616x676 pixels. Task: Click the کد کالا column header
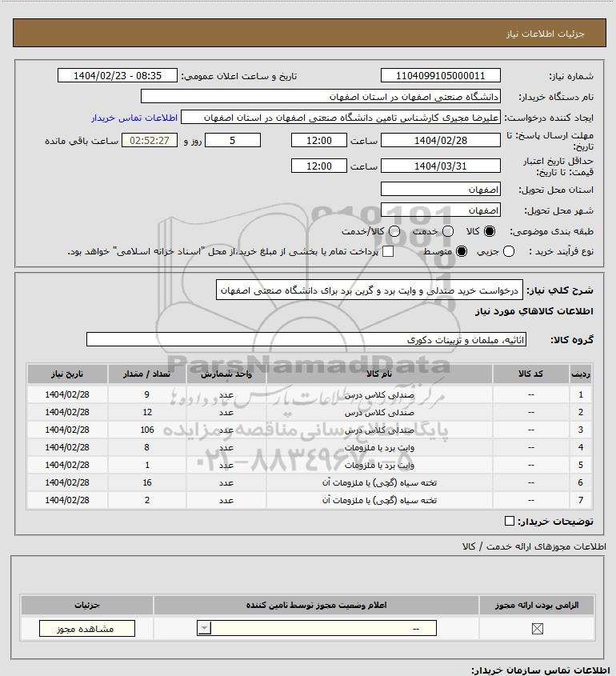coord(530,374)
